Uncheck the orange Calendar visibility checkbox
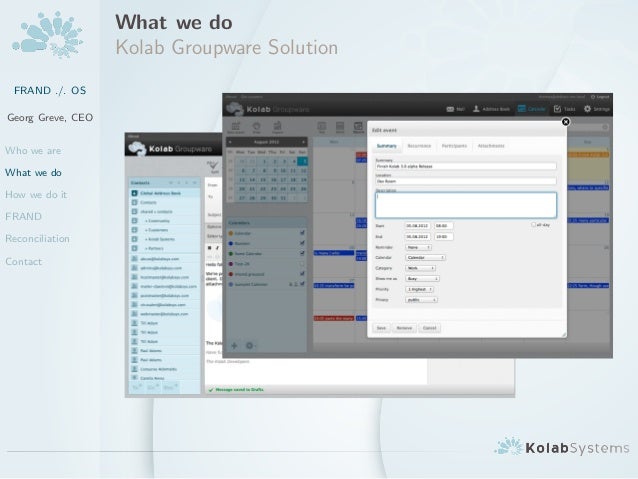The image size is (638, 479). [302, 233]
